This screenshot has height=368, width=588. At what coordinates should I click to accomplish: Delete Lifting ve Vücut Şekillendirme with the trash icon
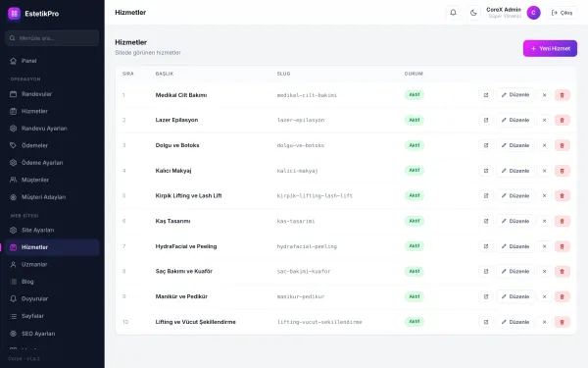click(562, 322)
